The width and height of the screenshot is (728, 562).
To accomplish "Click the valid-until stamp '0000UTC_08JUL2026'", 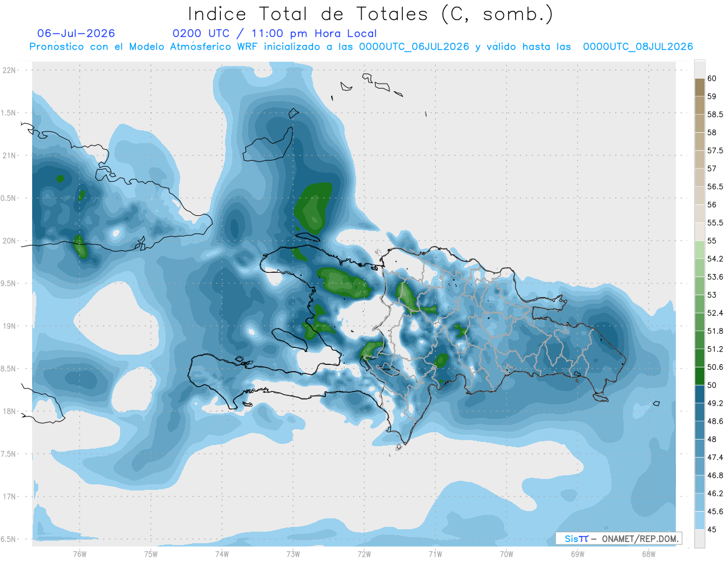I will pyautogui.click(x=638, y=47).
